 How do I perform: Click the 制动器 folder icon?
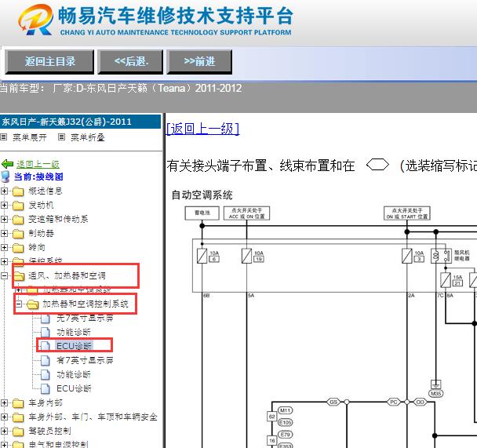18,234
